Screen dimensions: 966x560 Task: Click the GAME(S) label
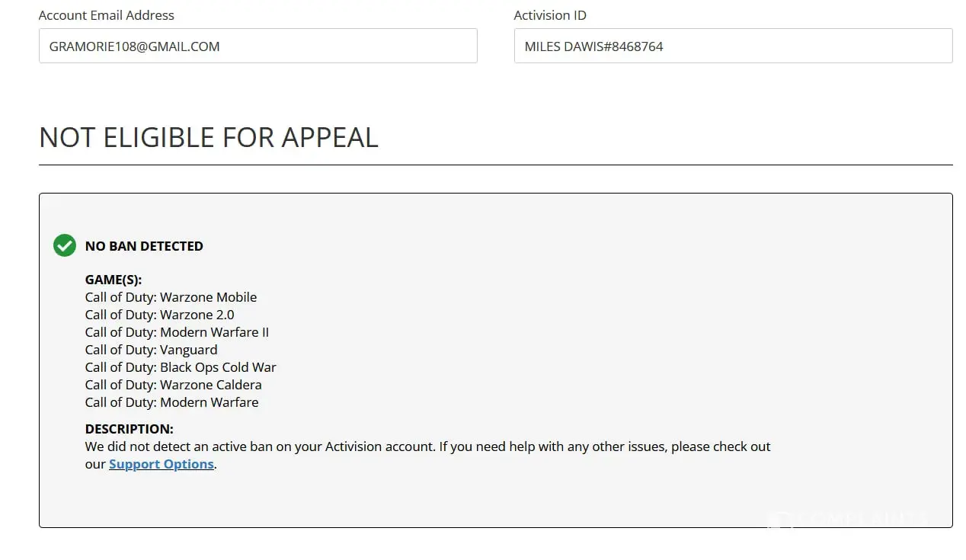pyautogui.click(x=114, y=280)
